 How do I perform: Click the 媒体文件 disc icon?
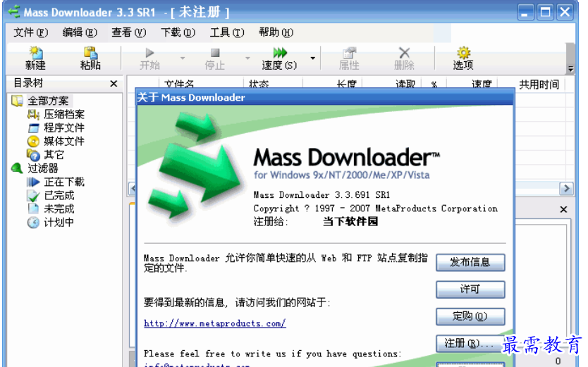point(33,142)
